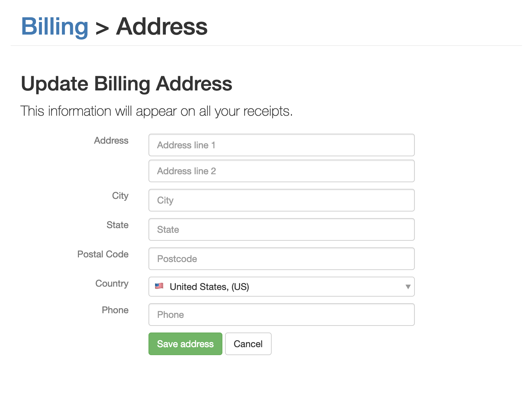Screen dimensions: 532x403
Task: Click the Postal Code label
Action: coord(103,254)
